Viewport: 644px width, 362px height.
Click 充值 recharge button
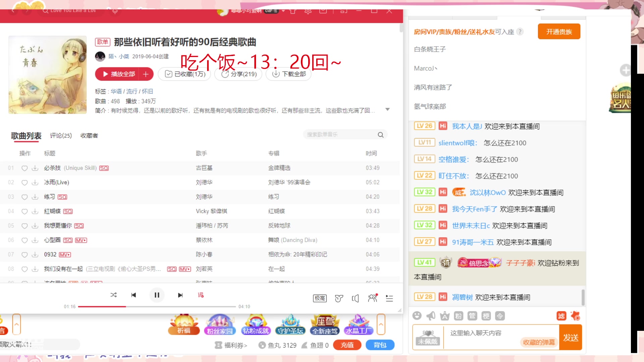click(347, 345)
